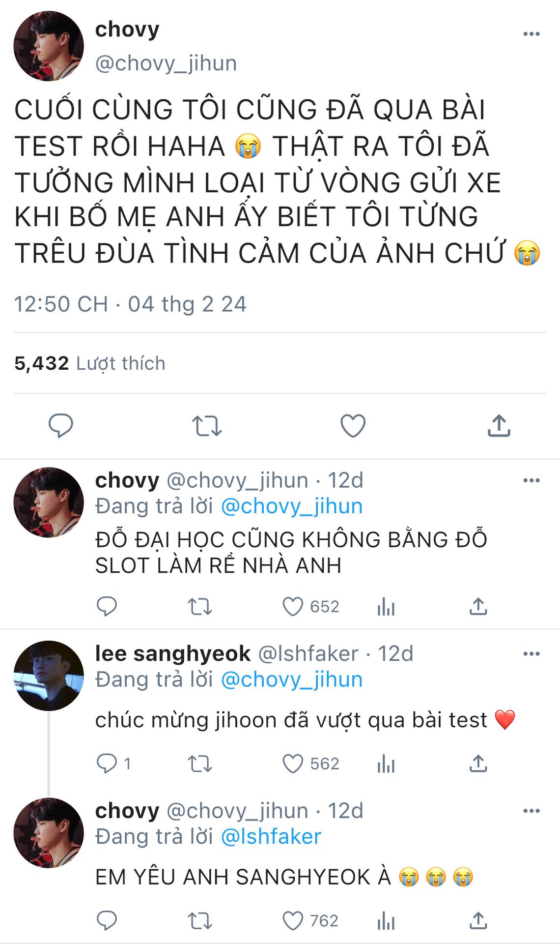Like lee sanghyeok's reply showing 562

(293, 764)
